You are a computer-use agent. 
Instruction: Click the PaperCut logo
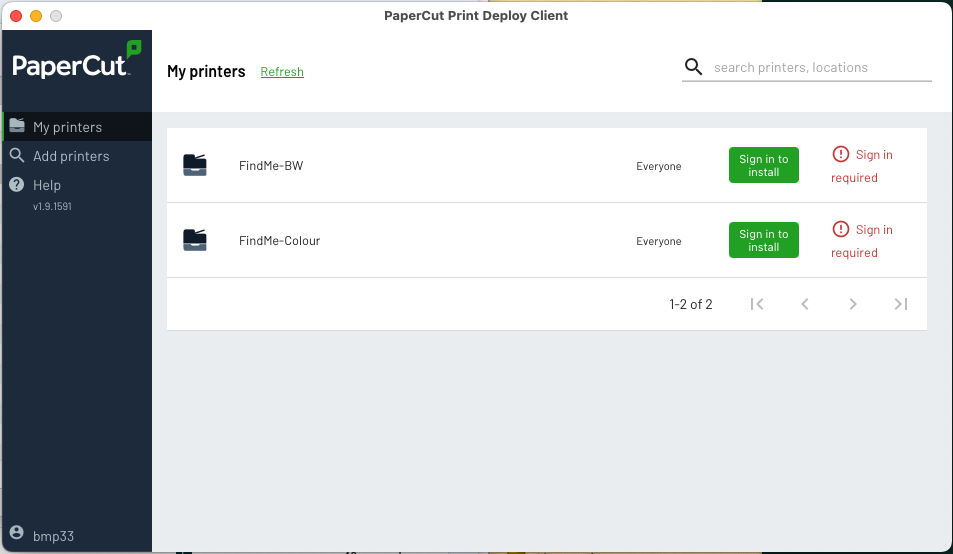tap(77, 60)
